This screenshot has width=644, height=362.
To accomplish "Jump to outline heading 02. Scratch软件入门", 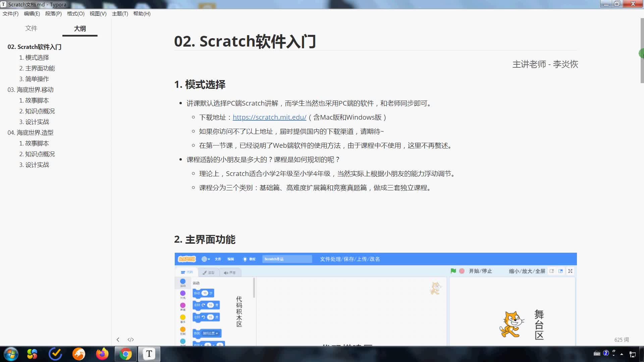I will click(x=34, y=47).
